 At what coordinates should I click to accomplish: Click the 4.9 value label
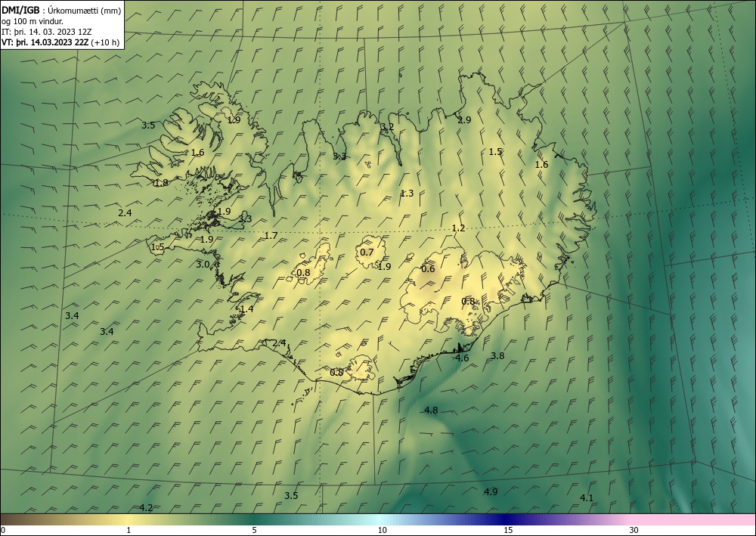pos(491,491)
